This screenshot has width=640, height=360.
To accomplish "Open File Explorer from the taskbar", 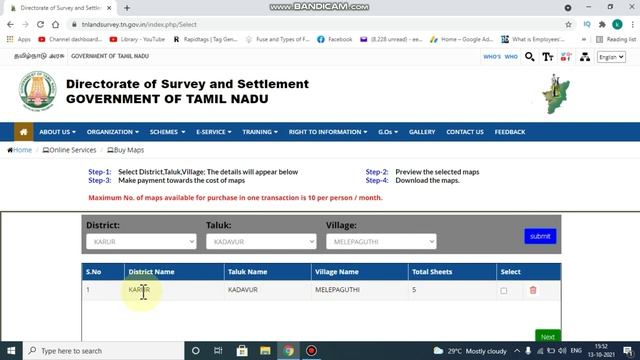I will coord(265,351).
